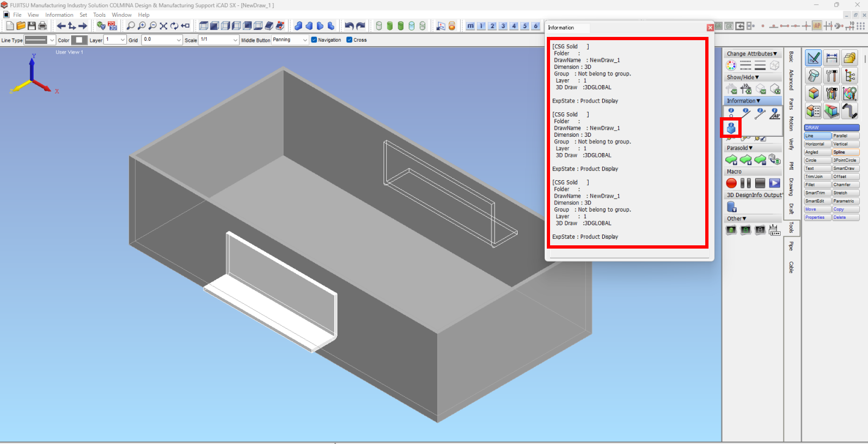Click the Print icon in toolbar

42,26
